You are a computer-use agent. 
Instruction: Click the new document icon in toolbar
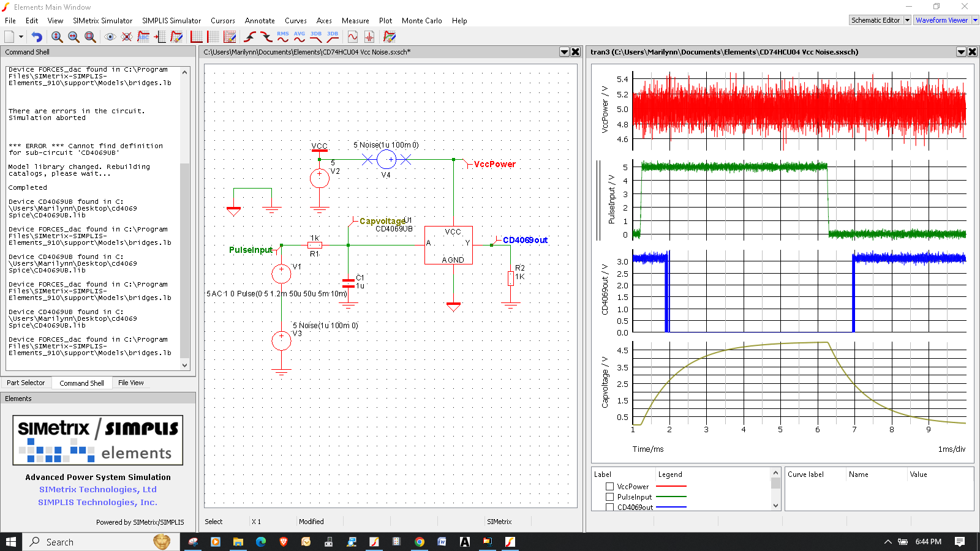click(x=9, y=37)
